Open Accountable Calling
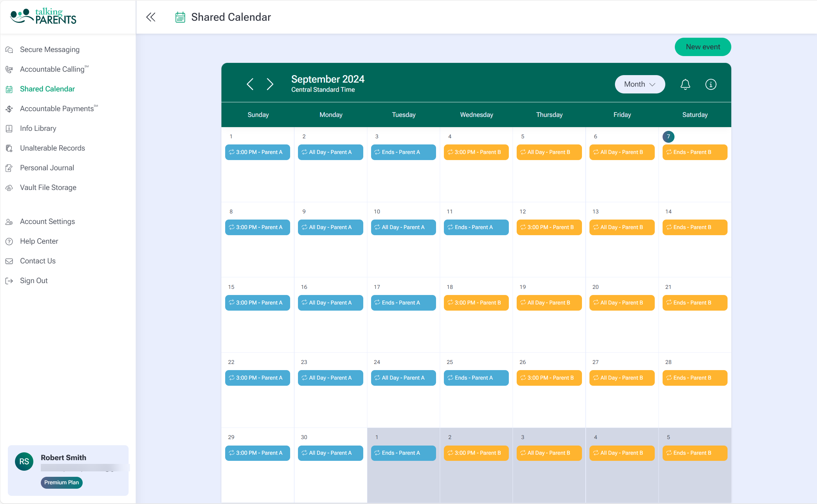Viewport: 817px width, 504px height. pos(54,69)
